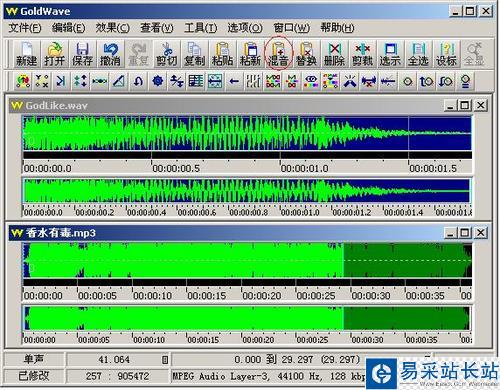The height and width of the screenshot is (390, 500).
Task: Click the 保存 (Save) toolbar button
Action: tap(82, 54)
